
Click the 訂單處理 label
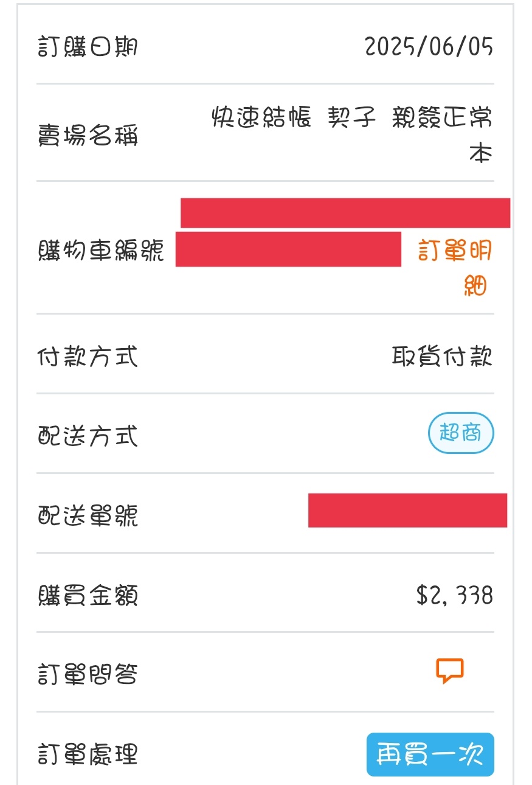(x=88, y=755)
